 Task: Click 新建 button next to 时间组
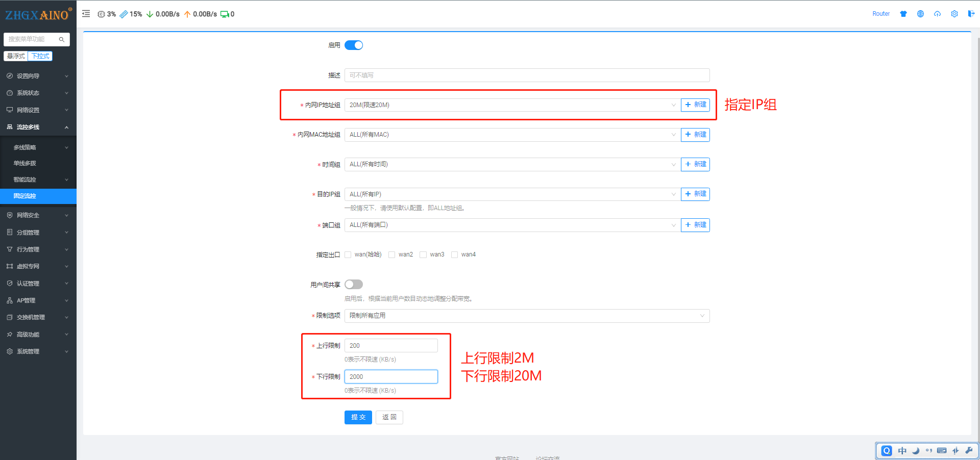tap(695, 164)
